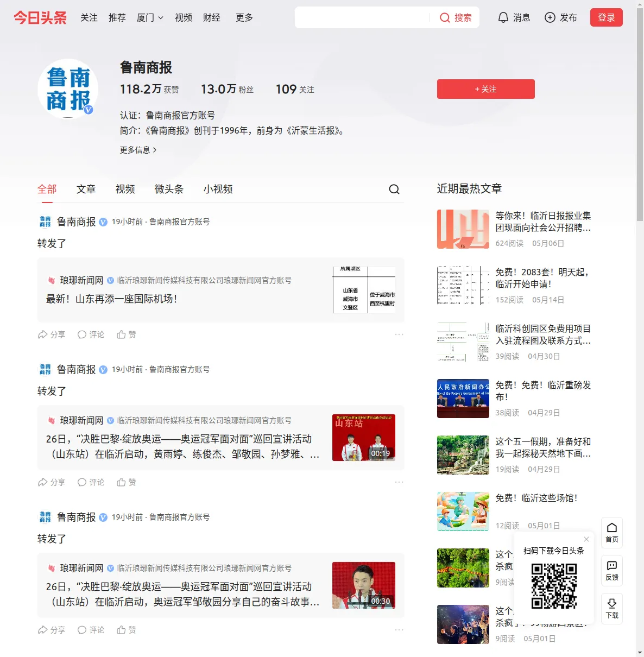The width and height of the screenshot is (644, 657).
Task: Open article 临沂科创园区免费用项目
Action: point(543,334)
